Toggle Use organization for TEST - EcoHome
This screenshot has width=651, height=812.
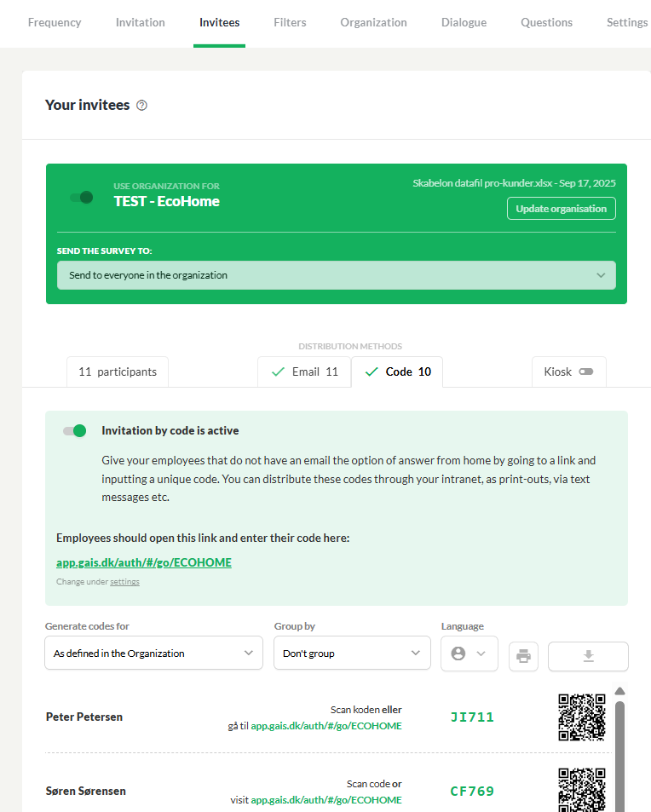(x=82, y=198)
